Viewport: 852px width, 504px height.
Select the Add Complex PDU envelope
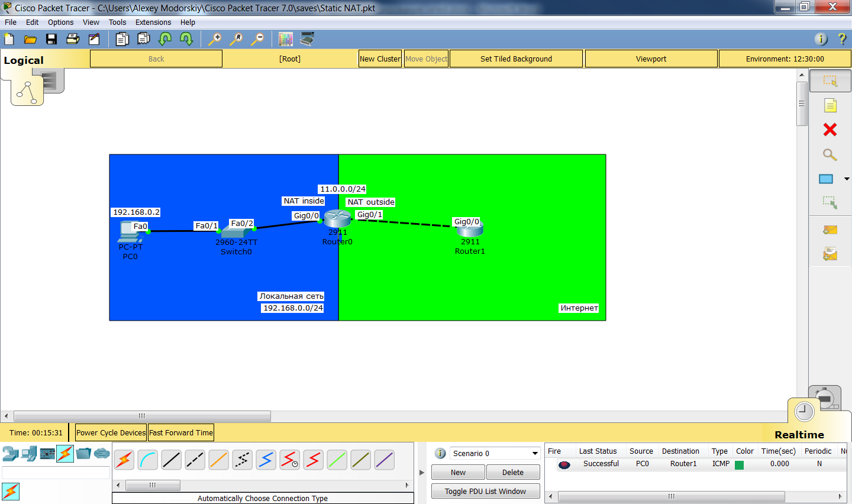[830, 254]
